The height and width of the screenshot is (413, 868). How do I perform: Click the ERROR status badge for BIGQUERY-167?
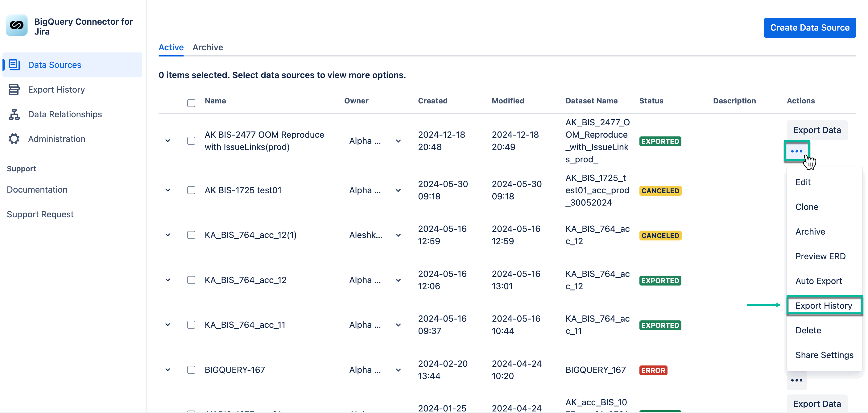pos(653,370)
